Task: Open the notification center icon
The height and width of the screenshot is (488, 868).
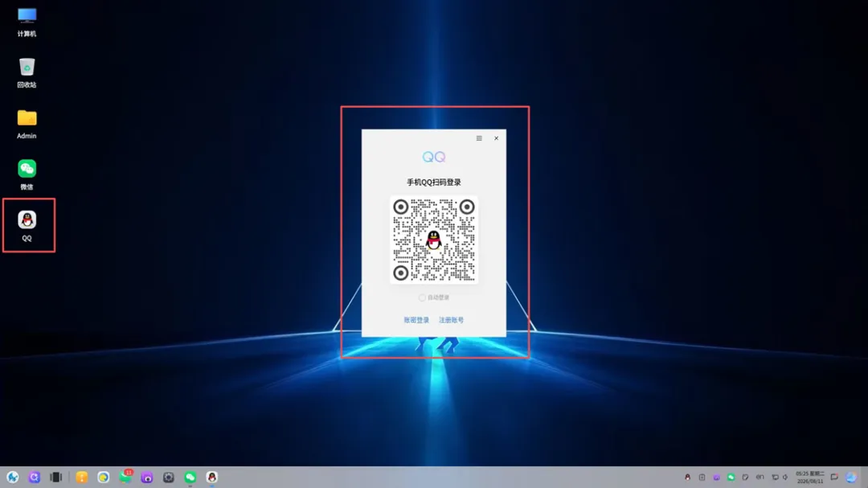Action: pyautogui.click(x=834, y=477)
